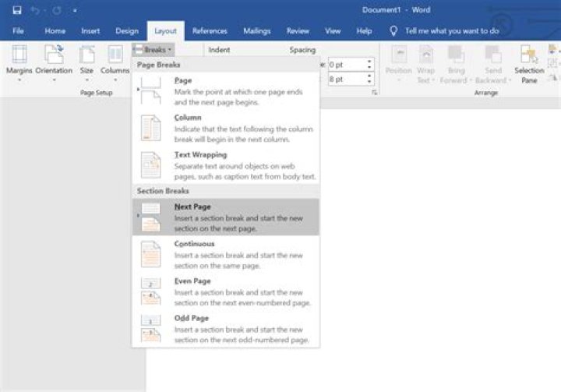Open the Wrap Text dropdown
Viewport: 561px width, 392px height.
tap(425, 65)
